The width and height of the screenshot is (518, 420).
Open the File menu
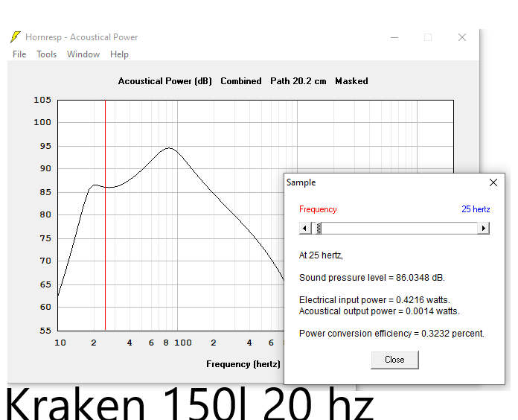(x=19, y=54)
